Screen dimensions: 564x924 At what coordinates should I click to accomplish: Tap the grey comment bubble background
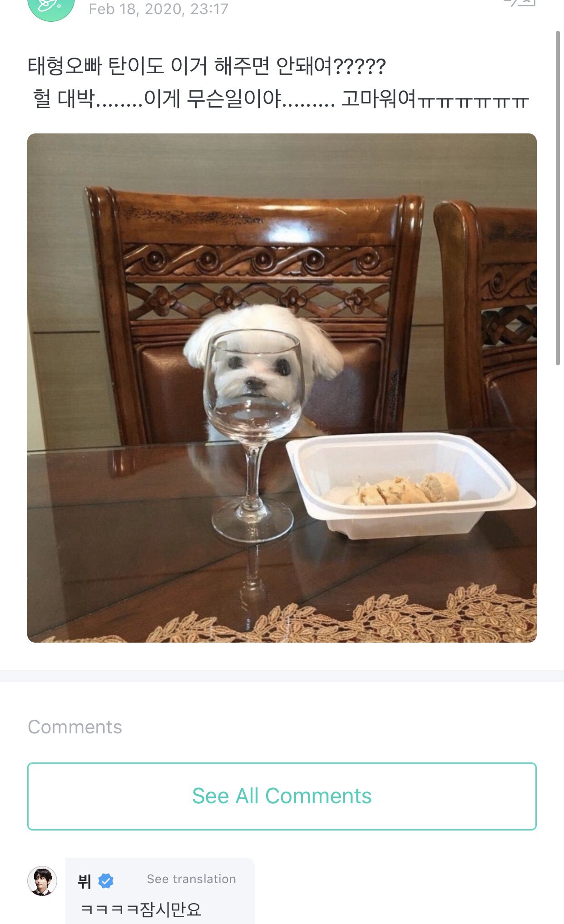160,891
